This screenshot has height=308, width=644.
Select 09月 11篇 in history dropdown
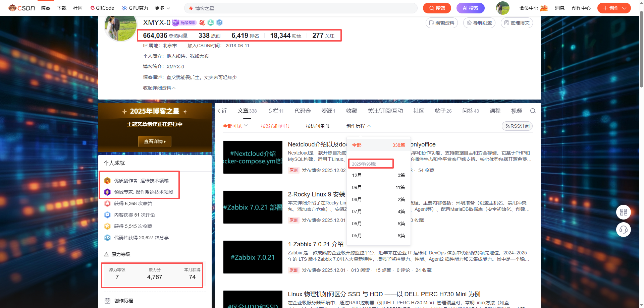[378, 187]
